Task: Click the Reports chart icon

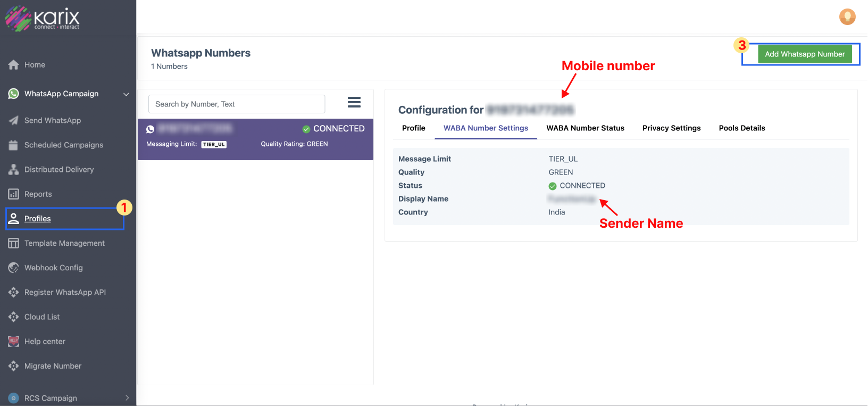Action: (14, 194)
